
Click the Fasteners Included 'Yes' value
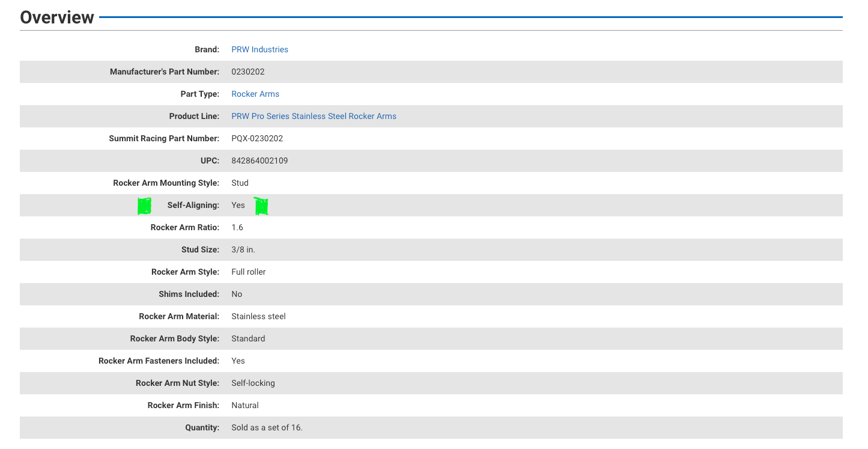238,361
